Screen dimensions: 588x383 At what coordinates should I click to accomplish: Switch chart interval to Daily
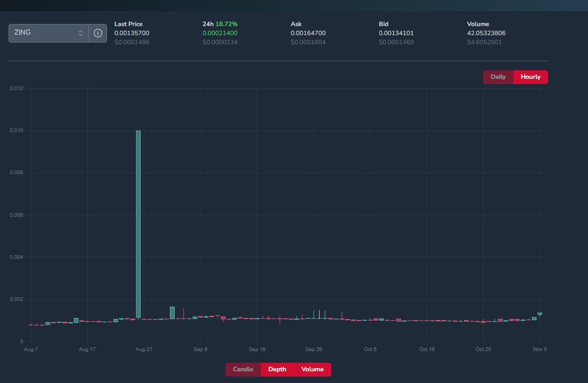tap(498, 77)
